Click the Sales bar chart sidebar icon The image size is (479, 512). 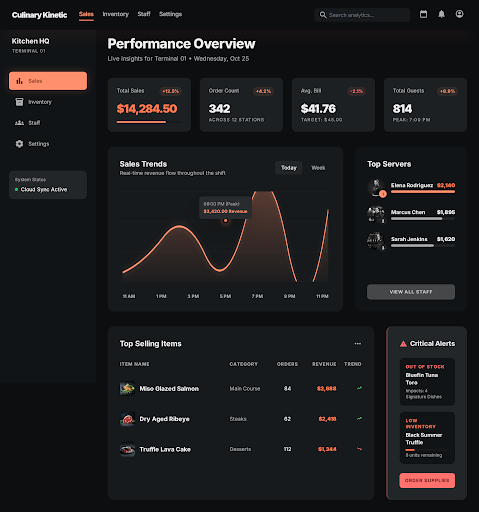coord(19,81)
